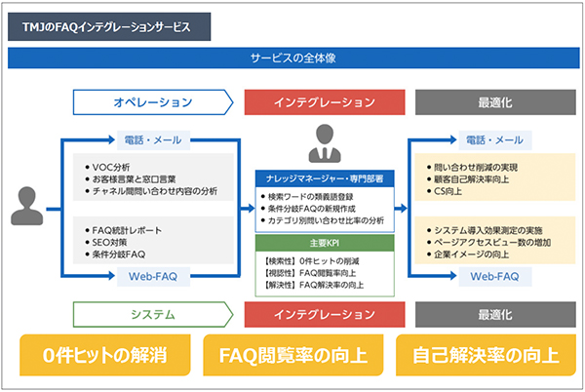Screen dimensions: 585x392
Task: Click the customer silhouette icon beside the blue flow arrows
Action: click(27, 206)
